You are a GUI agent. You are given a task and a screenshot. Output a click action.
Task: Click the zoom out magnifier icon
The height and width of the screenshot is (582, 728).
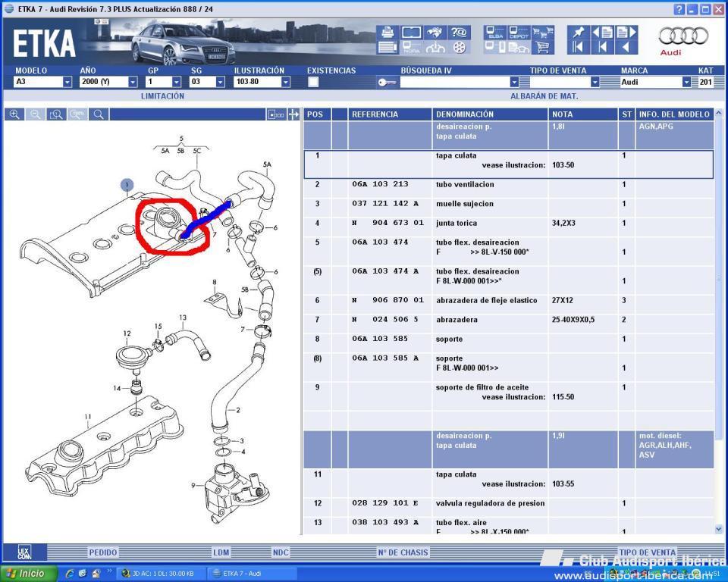36,114
